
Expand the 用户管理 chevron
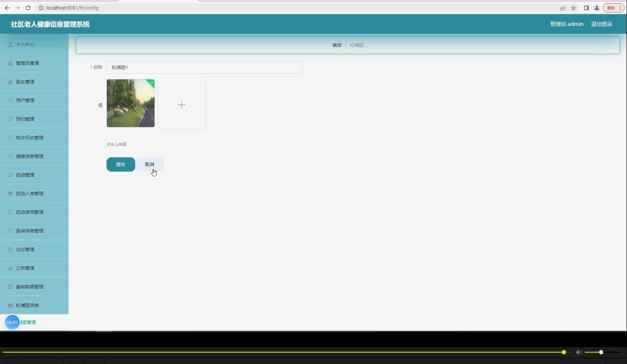60,101
